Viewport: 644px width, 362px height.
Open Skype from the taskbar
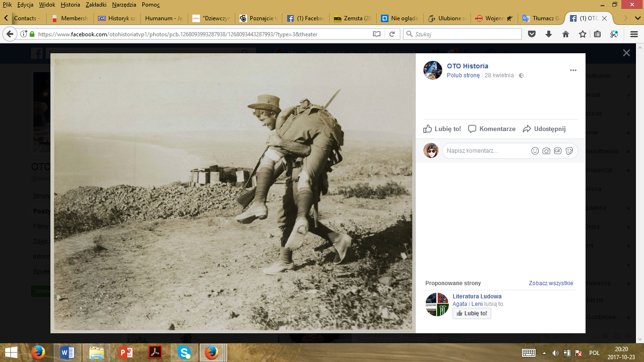(184, 353)
